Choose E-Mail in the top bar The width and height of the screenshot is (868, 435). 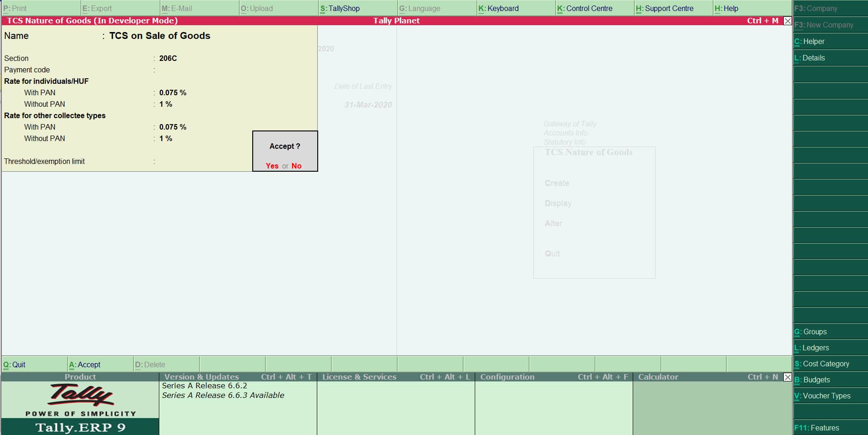tap(199, 8)
